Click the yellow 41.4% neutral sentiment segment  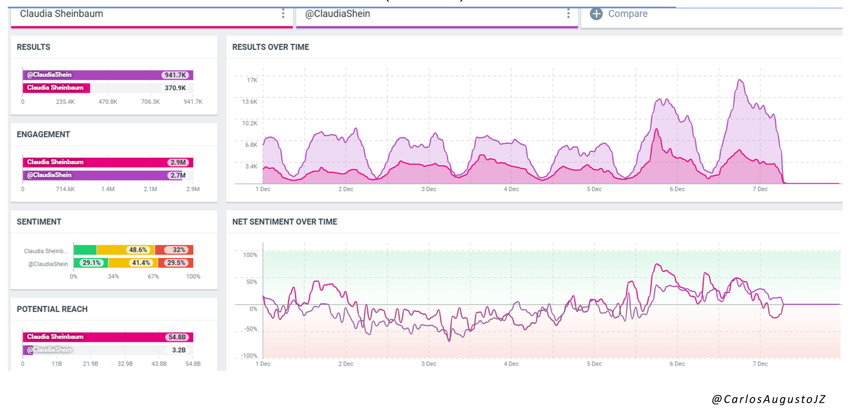pyautogui.click(x=133, y=263)
